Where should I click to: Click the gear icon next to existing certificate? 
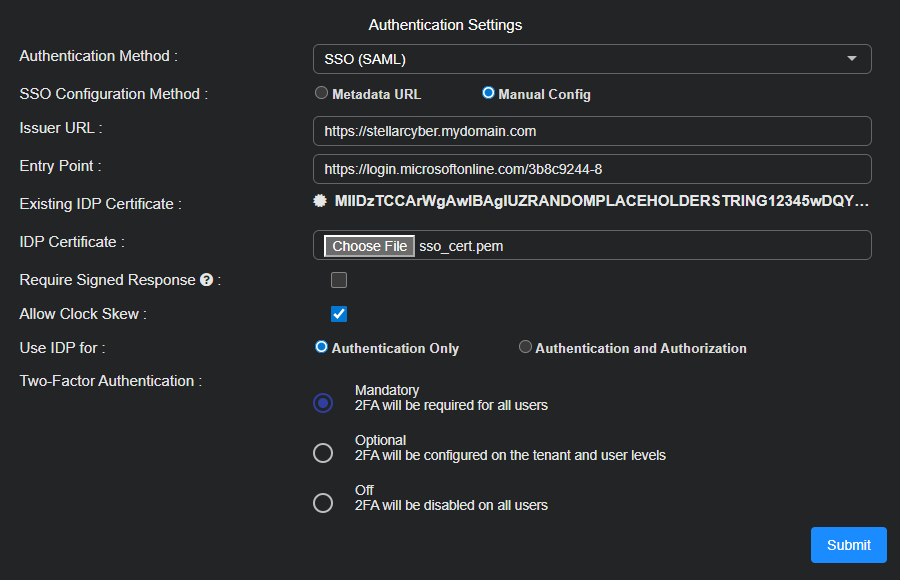[320, 201]
